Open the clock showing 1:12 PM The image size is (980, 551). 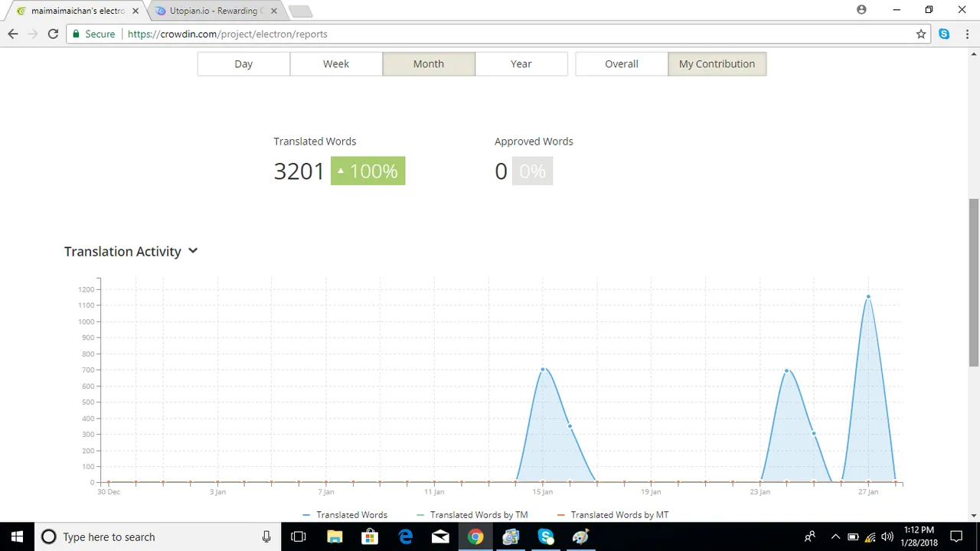coord(919,536)
